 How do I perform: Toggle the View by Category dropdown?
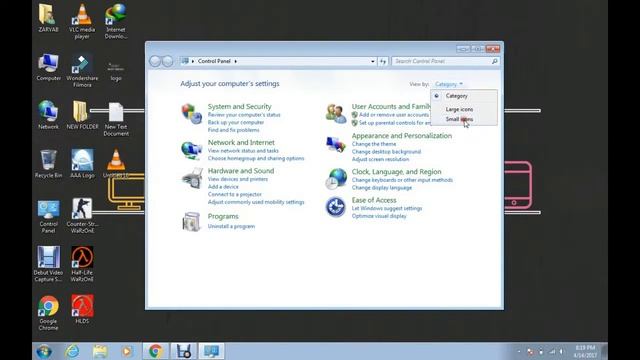(449, 84)
